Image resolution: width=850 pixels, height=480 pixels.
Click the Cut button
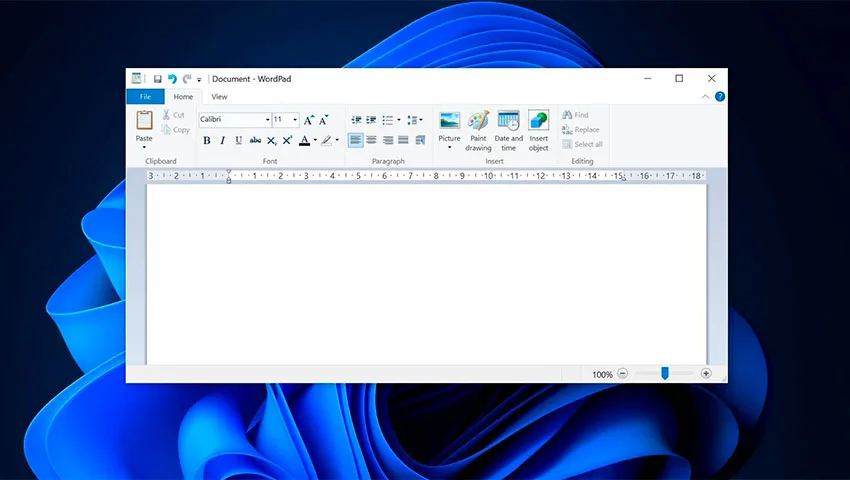[173, 115]
